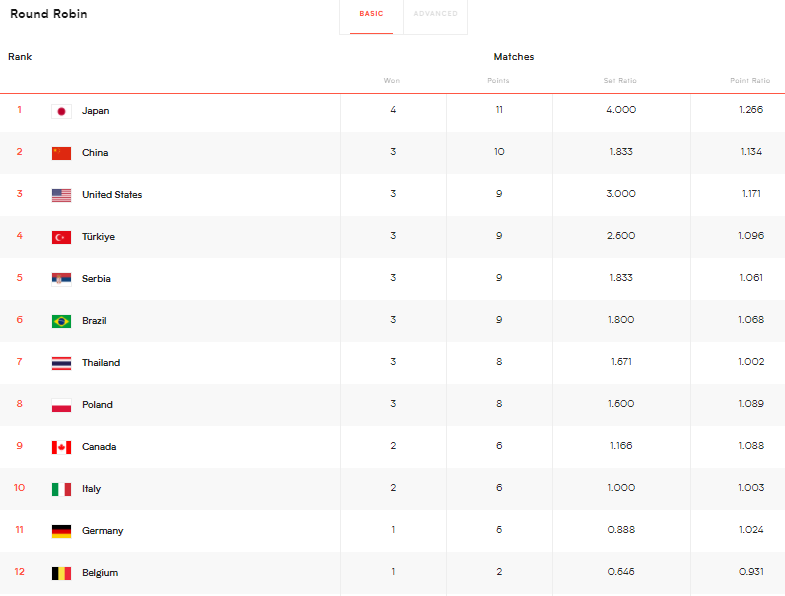Sort by the Points column header
The height and width of the screenshot is (596, 785).
click(498, 81)
